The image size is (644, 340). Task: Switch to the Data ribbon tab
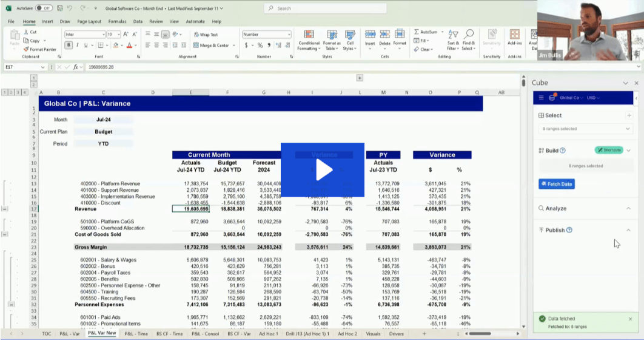coord(138,21)
